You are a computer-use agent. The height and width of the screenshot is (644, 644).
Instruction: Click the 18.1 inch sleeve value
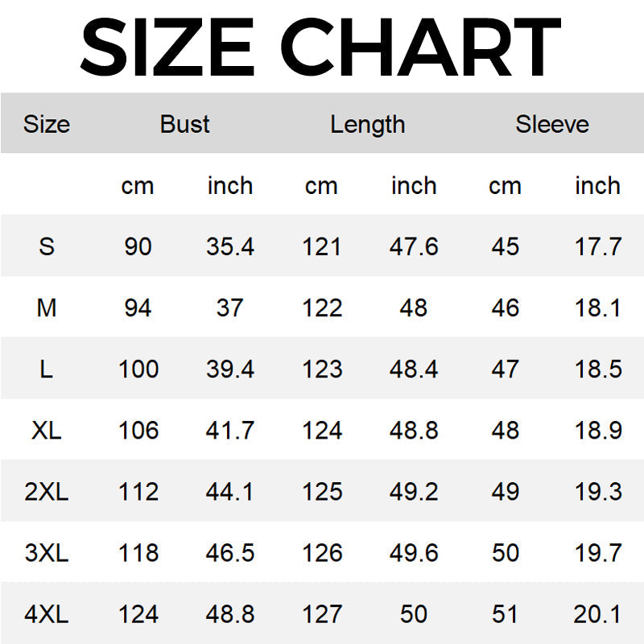tap(598, 308)
